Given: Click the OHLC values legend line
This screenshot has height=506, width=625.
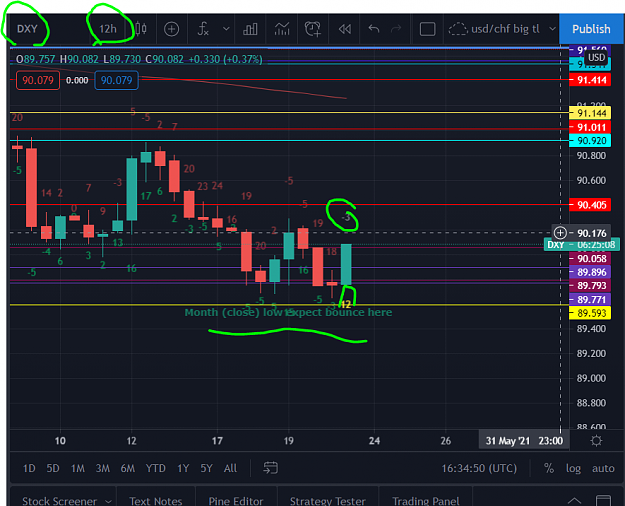Looking at the screenshot, I should tap(139, 59).
